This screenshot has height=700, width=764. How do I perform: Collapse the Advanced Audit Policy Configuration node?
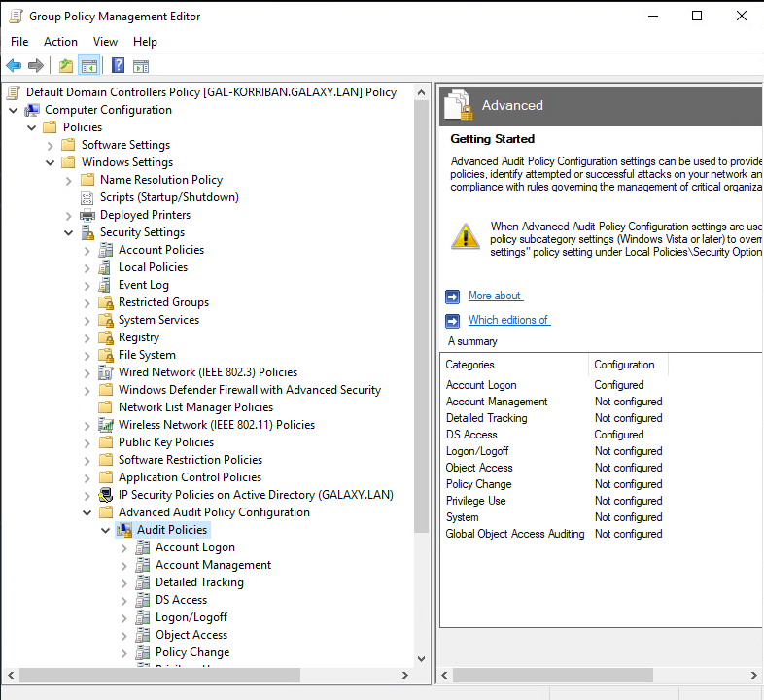coord(87,512)
